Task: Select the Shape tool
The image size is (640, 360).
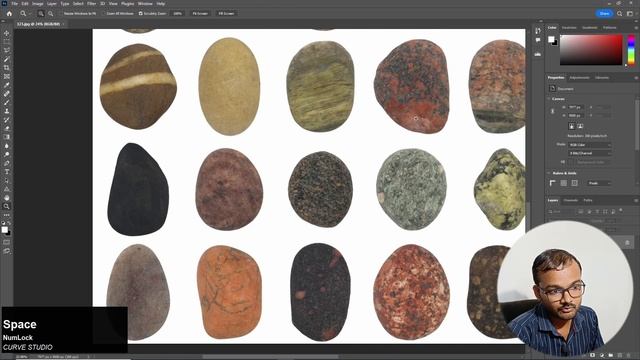Action: 7,189
